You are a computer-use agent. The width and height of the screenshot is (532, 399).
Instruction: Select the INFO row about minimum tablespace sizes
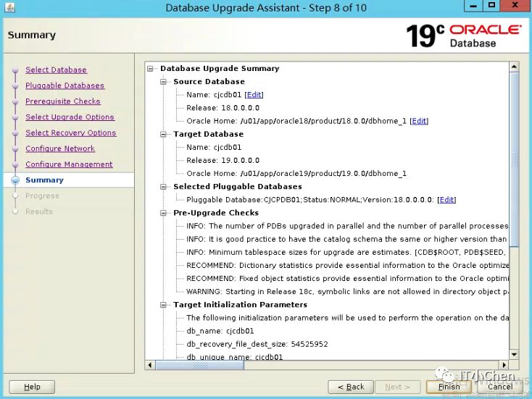[346, 252]
